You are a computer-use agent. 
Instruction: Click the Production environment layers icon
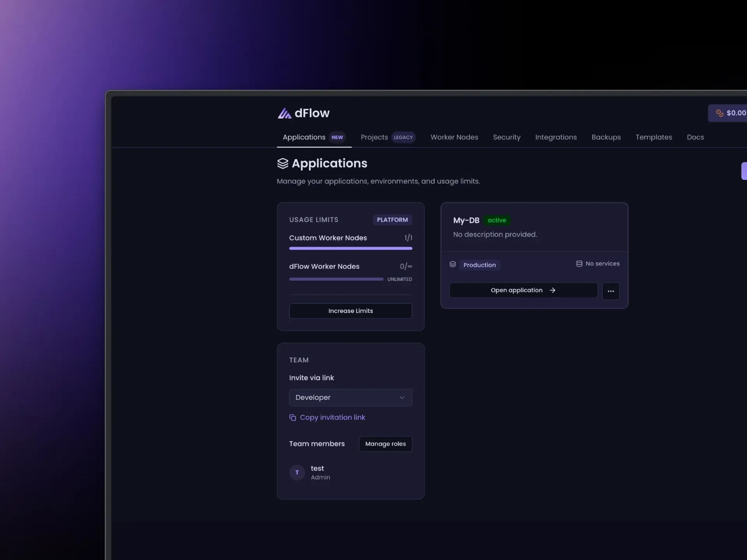[x=452, y=264]
